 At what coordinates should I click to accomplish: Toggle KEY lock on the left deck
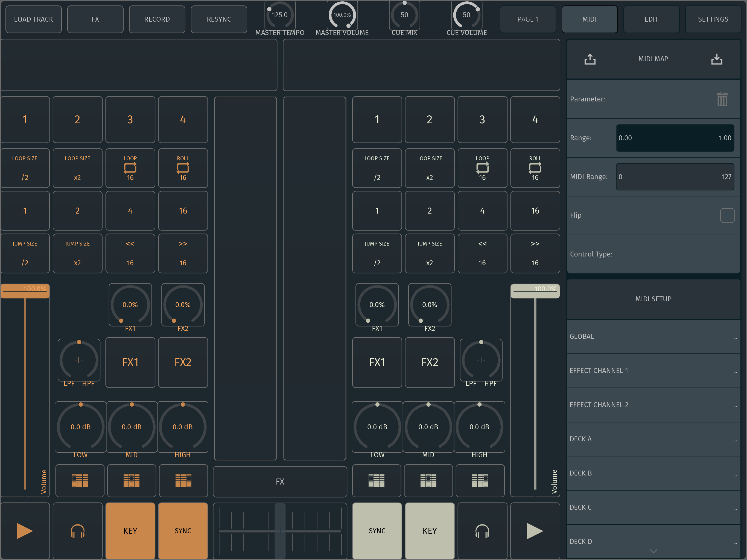pos(130,531)
